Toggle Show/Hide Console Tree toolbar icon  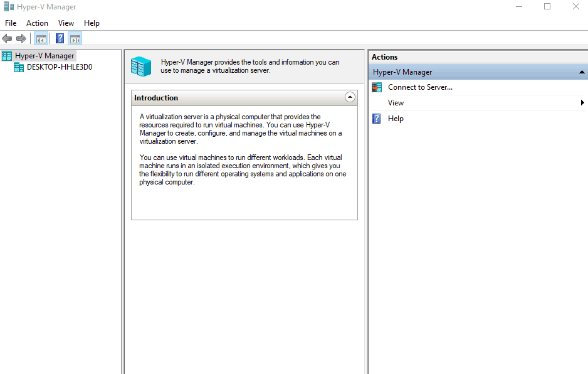[41, 38]
